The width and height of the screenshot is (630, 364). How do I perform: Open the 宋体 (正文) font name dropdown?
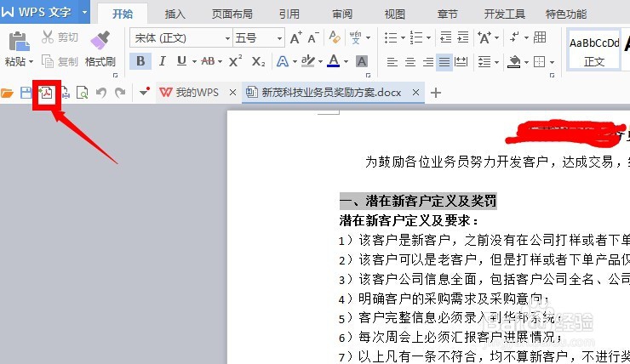[227, 38]
